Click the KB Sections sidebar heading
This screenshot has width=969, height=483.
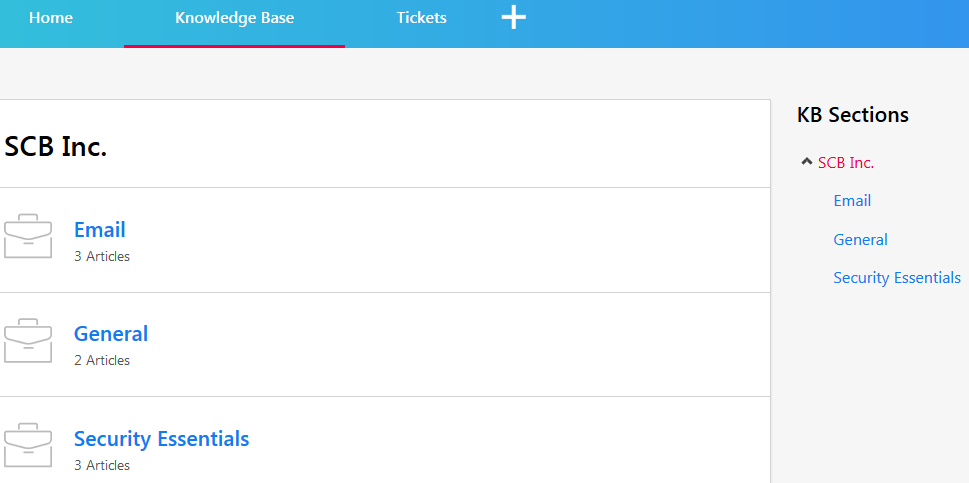pos(853,115)
